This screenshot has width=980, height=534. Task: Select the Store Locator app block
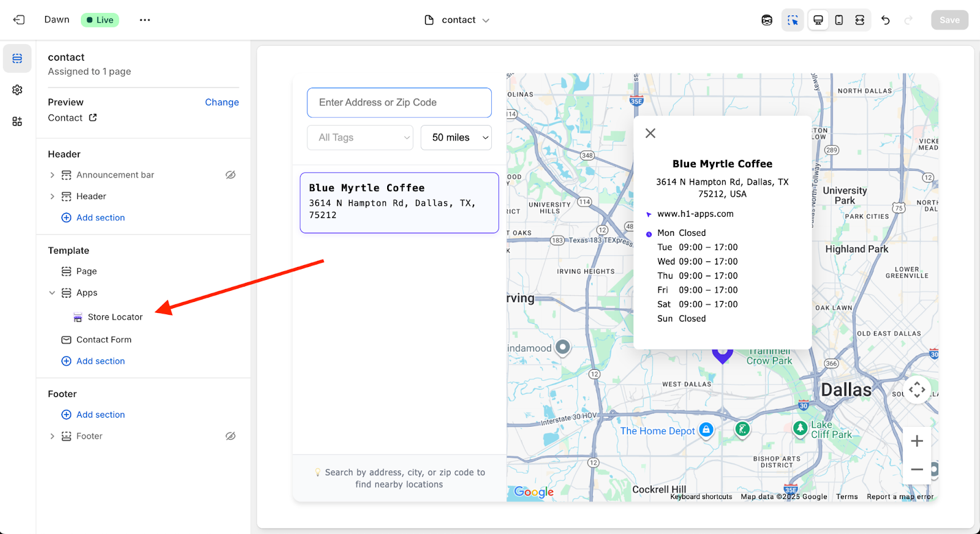pos(143,317)
